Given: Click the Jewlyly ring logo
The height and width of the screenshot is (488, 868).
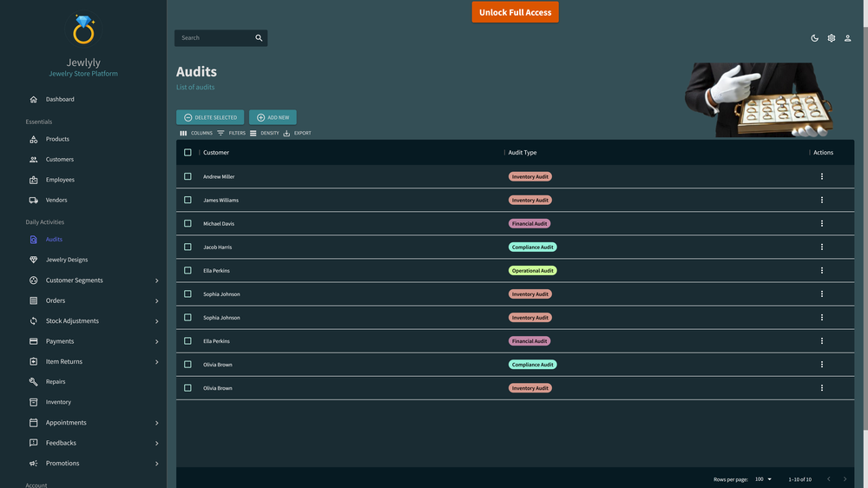Looking at the screenshot, I should [83, 30].
